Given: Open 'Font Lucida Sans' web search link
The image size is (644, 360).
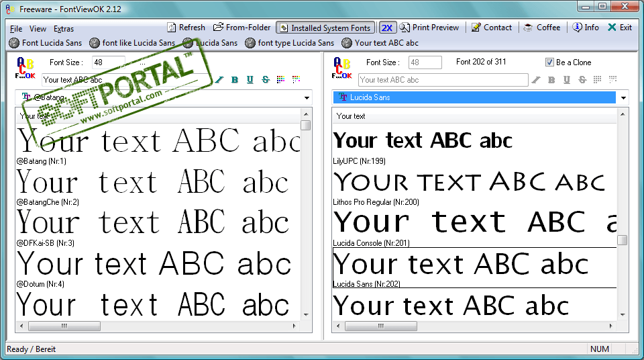Looking at the screenshot, I should (46, 43).
